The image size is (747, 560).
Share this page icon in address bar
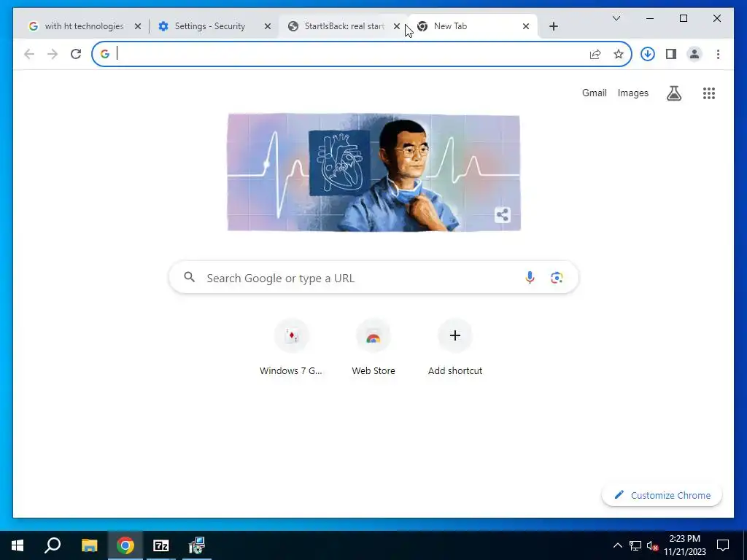tap(595, 54)
